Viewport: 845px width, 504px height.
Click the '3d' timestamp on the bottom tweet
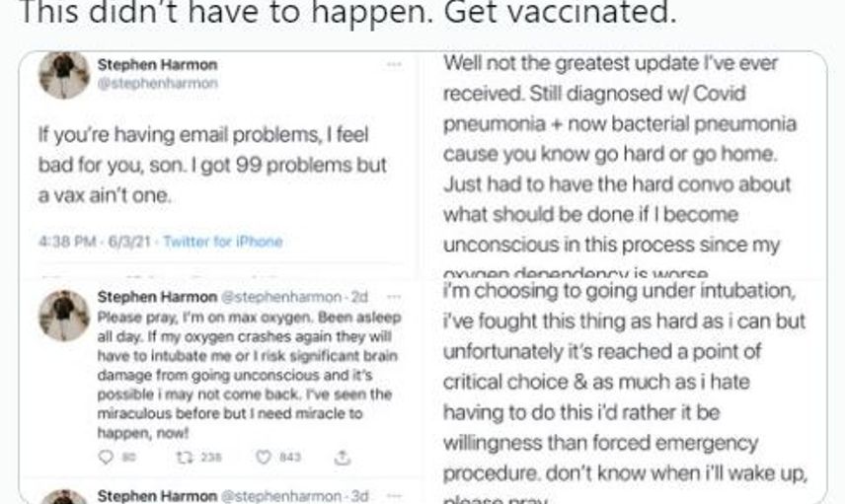coord(359,495)
